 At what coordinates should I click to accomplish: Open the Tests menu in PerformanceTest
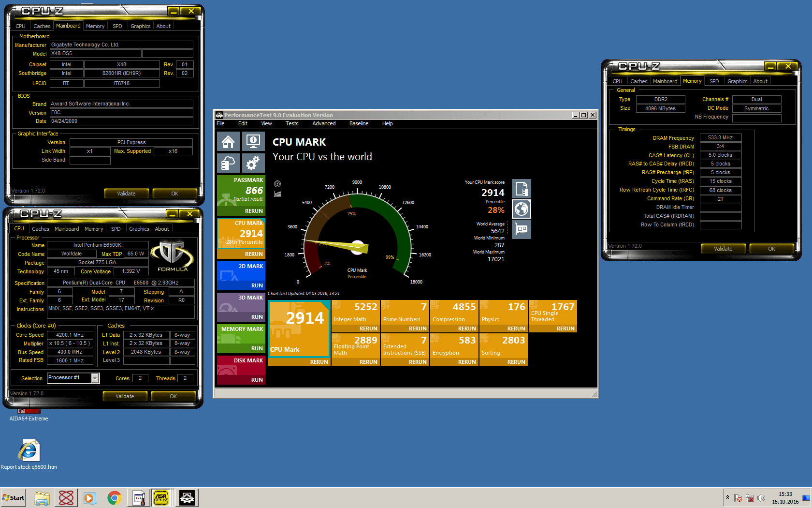pyautogui.click(x=292, y=123)
